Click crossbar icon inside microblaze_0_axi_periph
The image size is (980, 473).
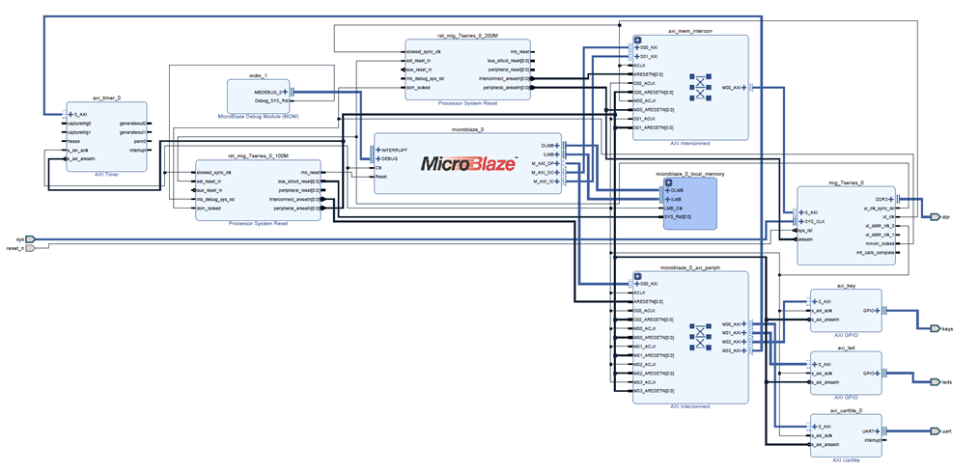[701, 338]
